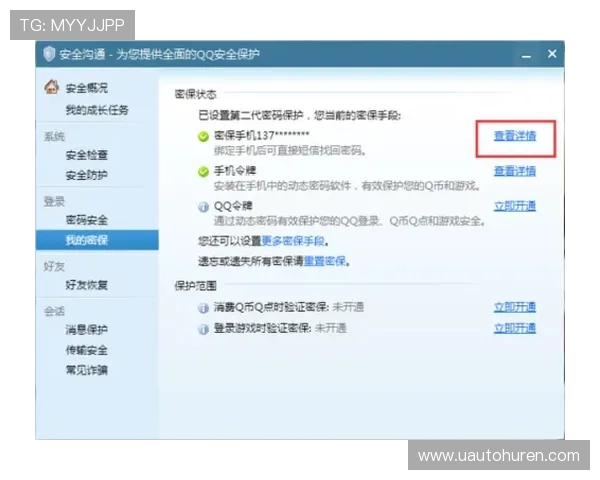600x480 pixels.
Task: Select the highlighted 我的密保 item
Action: point(97,240)
